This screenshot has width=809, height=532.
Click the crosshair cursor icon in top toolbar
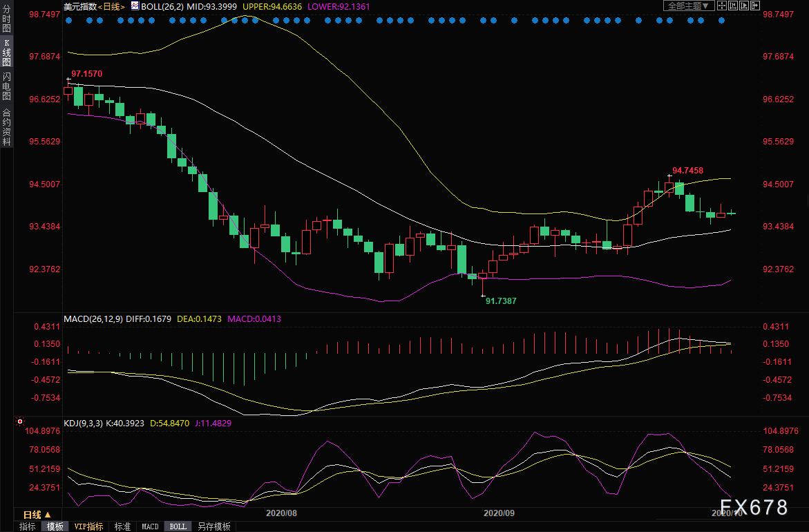click(722, 6)
